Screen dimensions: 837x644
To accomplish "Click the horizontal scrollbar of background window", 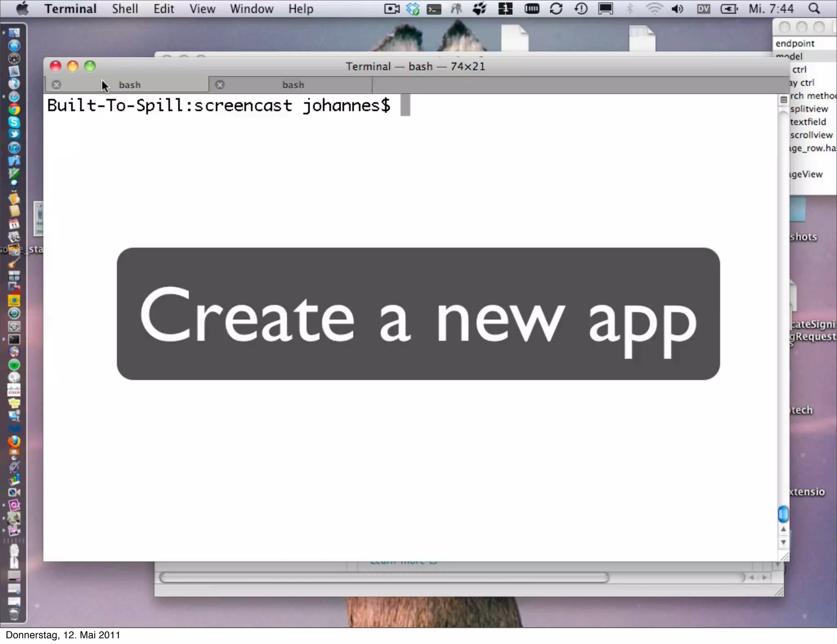I will tap(384, 577).
